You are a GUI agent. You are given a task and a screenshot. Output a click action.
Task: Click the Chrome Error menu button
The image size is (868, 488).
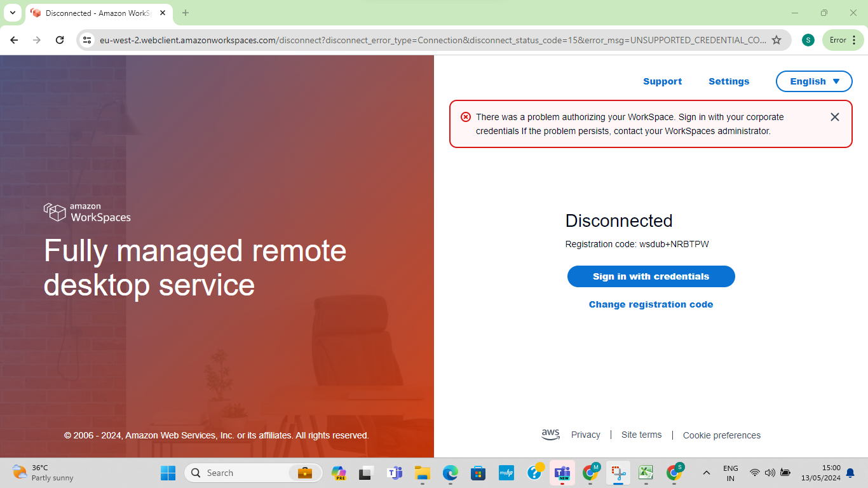pyautogui.click(x=843, y=40)
